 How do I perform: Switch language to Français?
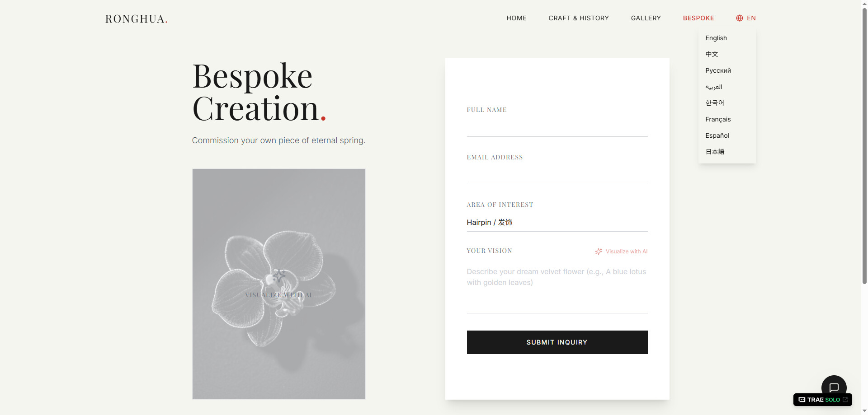tap(718, 119)
